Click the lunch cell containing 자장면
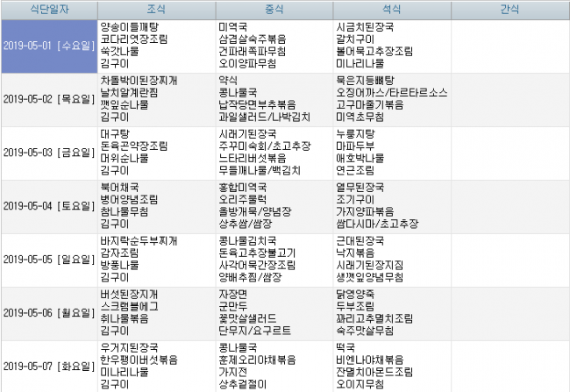The height and width of the screenshot is (392, 570). [x=274, y=313]
